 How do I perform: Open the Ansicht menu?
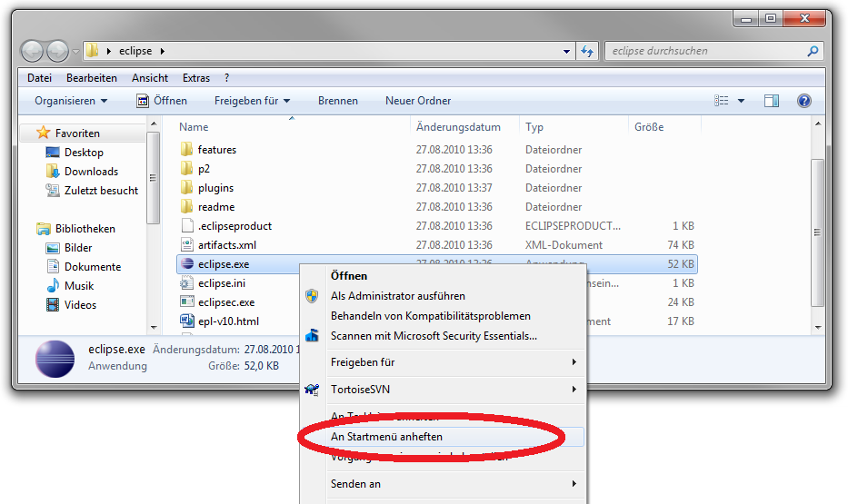click(x=149, y=78)
